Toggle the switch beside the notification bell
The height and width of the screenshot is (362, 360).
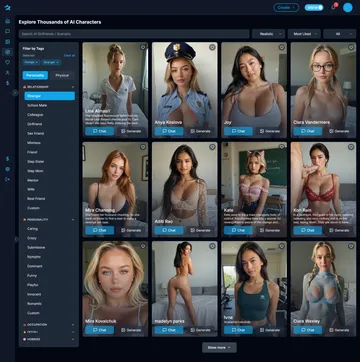[314, 7]
